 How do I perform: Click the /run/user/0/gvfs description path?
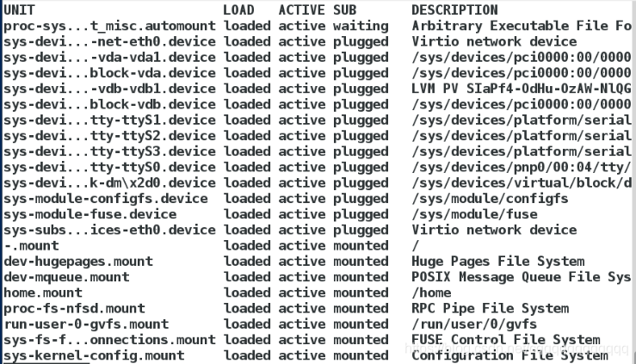click(x=474, y=324)
